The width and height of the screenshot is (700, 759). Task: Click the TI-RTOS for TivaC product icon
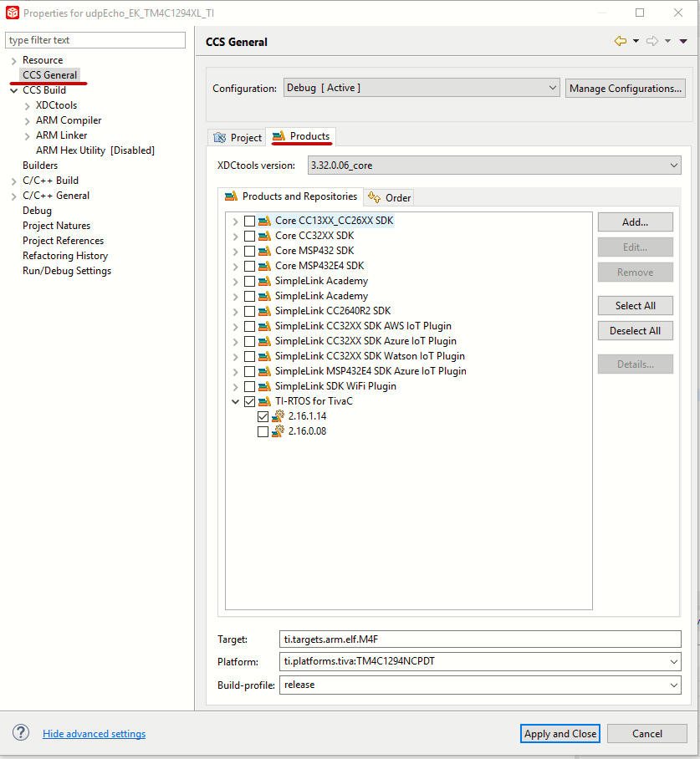[x=264, y=401]
